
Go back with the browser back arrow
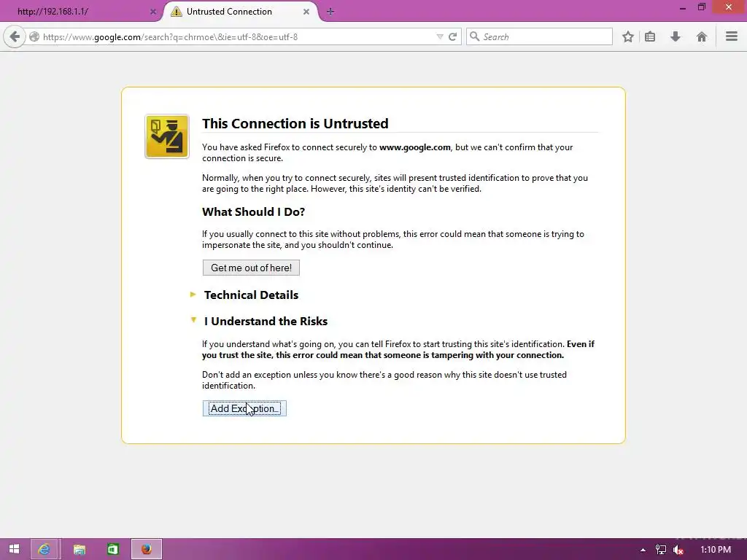[15, 36]
